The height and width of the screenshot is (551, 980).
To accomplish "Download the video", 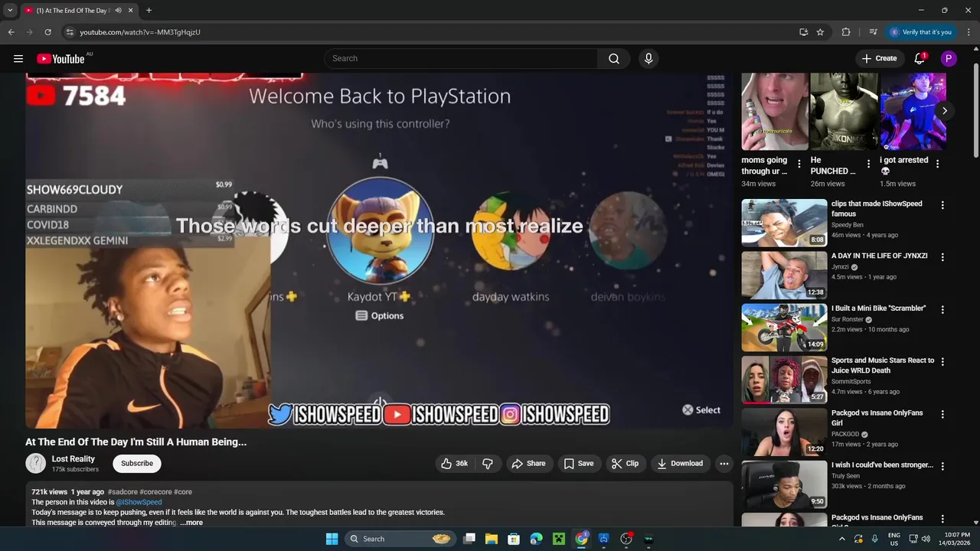I will point(680,464).
